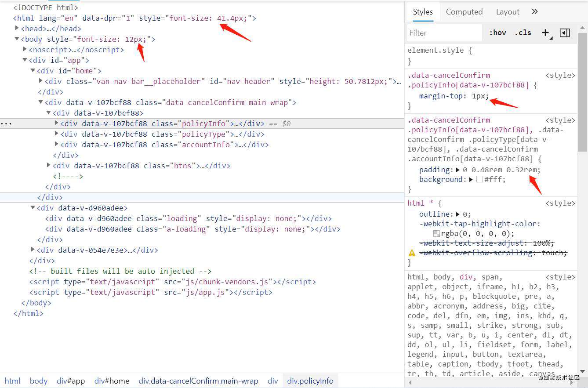Select the a-loading div row

click(193, 229)
